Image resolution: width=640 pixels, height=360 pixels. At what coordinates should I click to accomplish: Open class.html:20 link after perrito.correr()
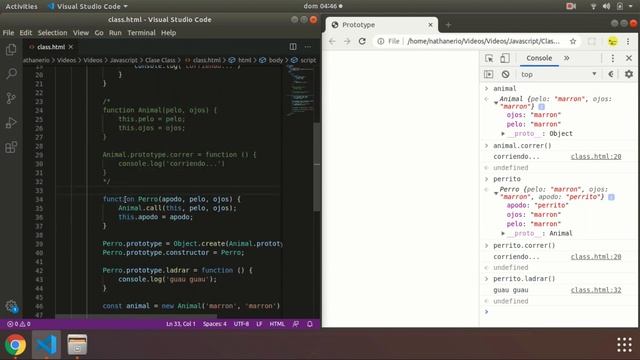(596, 257)
